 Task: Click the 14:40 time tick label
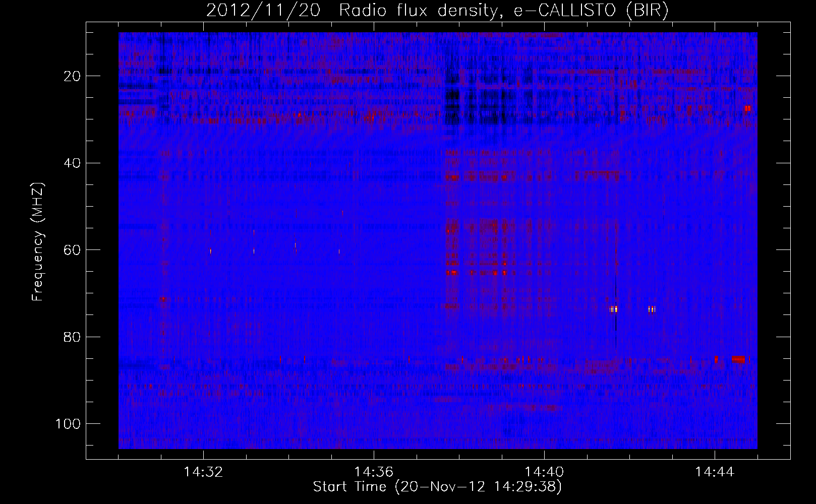pos(545,472)
